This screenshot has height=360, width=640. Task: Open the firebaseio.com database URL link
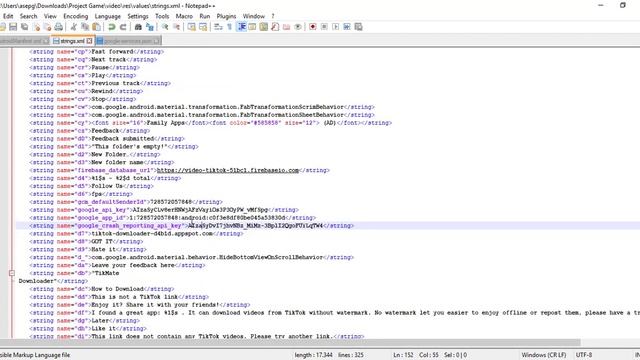coord(228,170)
